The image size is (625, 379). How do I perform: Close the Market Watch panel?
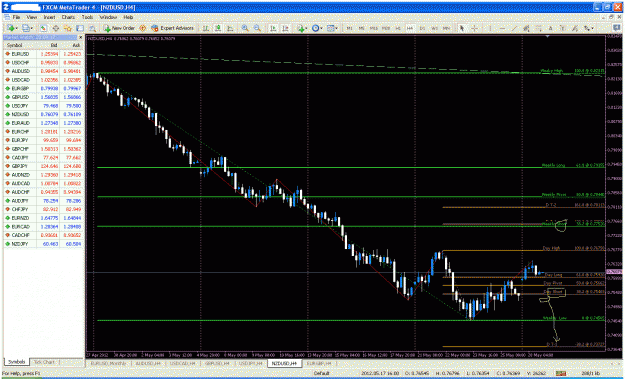81,37
